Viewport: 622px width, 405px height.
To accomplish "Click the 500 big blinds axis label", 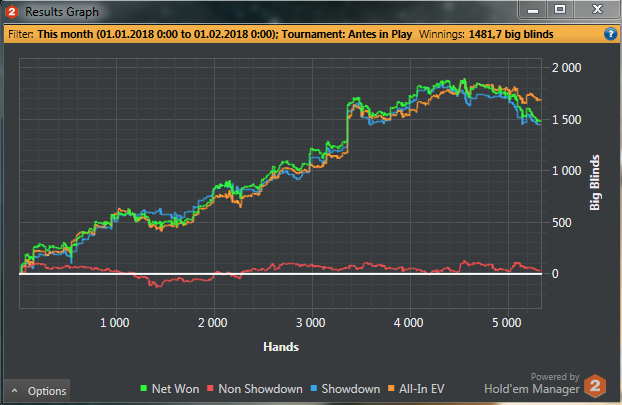I will 562,223.
